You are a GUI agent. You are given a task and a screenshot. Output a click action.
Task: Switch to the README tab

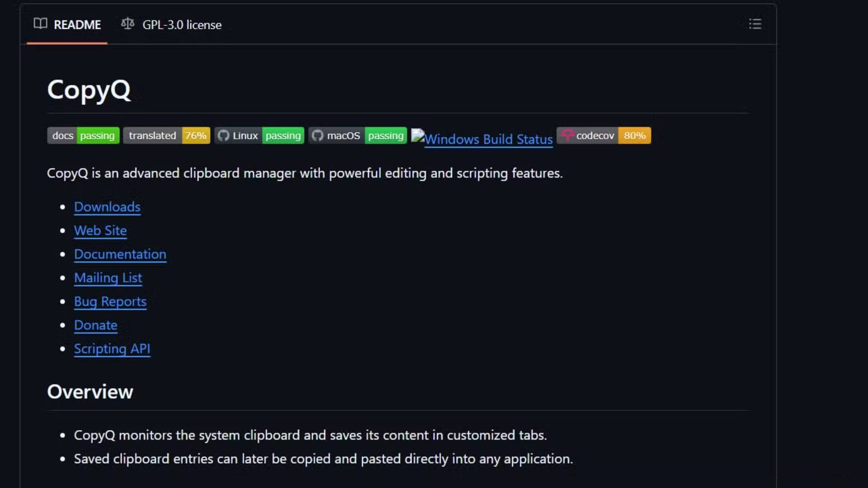pyautogui.click(x=77, y=25)
